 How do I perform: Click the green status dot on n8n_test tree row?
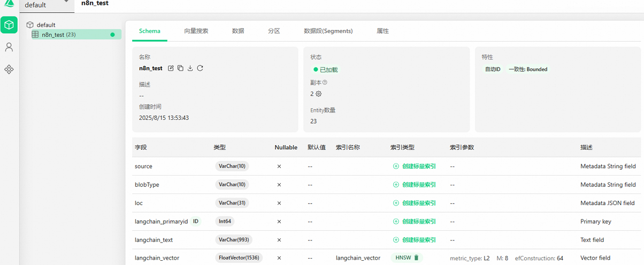[112, 35]
